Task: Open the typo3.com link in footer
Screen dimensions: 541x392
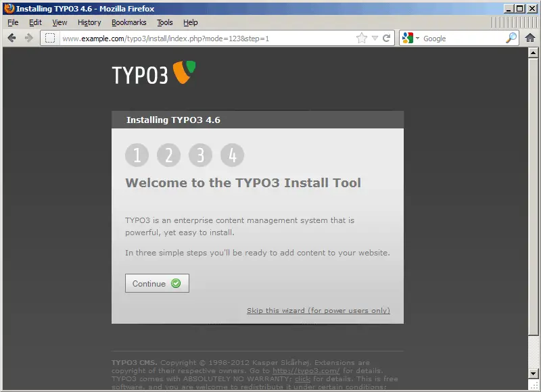Action: pos(306,370)
